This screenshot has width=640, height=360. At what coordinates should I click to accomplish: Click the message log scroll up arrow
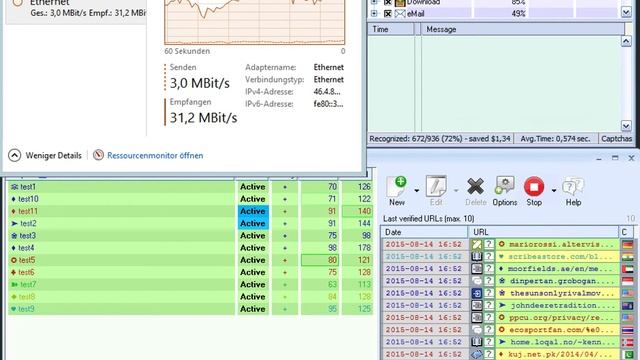(626, 41)
